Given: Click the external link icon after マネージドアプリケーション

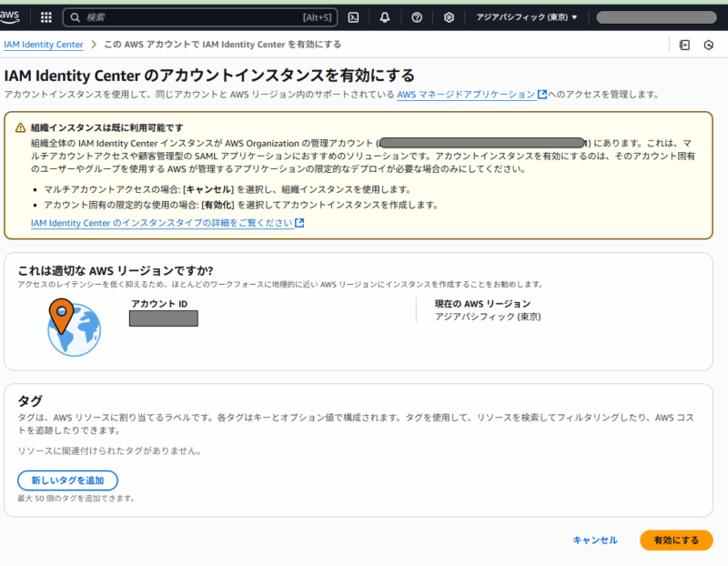Looking at the screenshot, I should coord(541,95).
